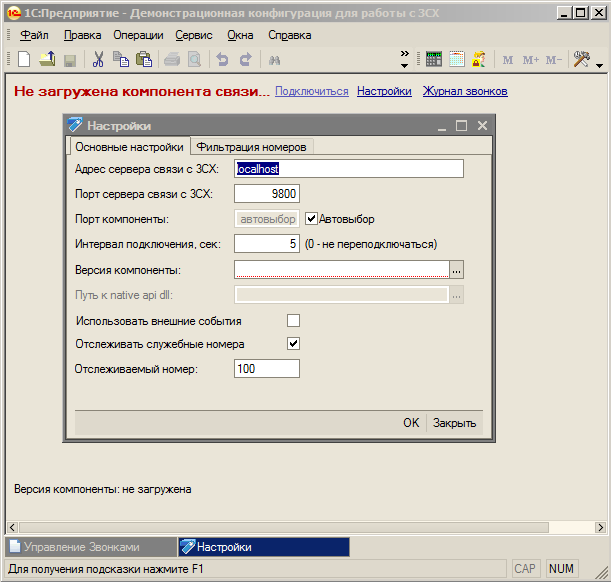Enable Использовать внешние события checkbox

coord(294,321)
